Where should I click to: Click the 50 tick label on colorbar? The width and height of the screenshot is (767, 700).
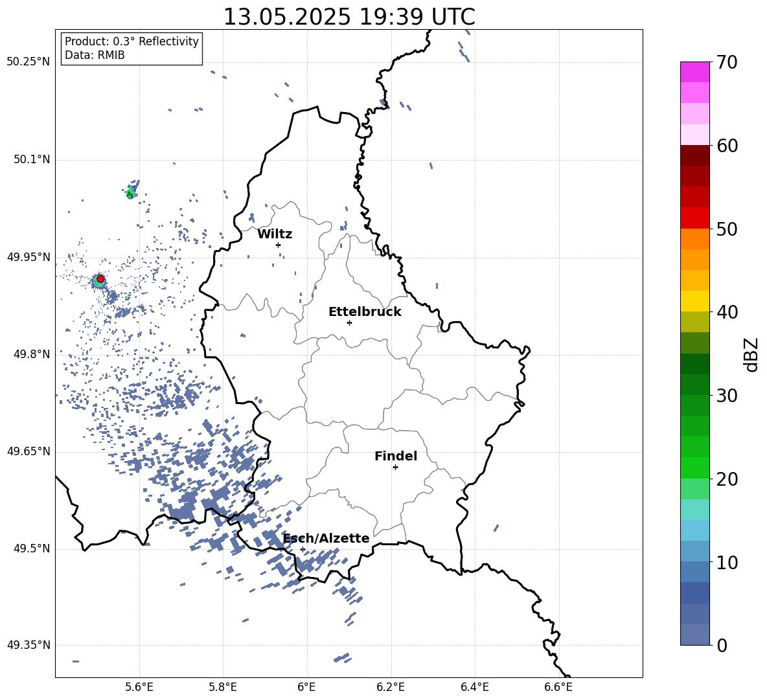(x=727, y=229)
